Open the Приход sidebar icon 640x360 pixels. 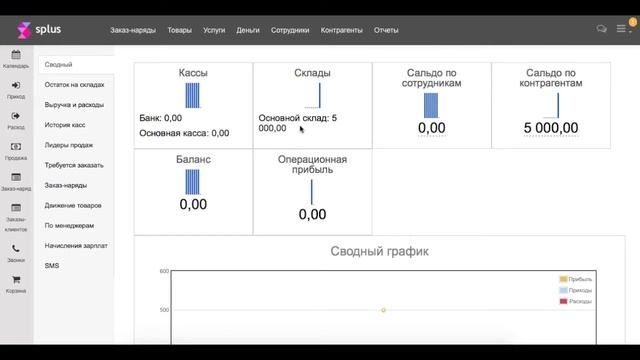[x=16, y=85]
